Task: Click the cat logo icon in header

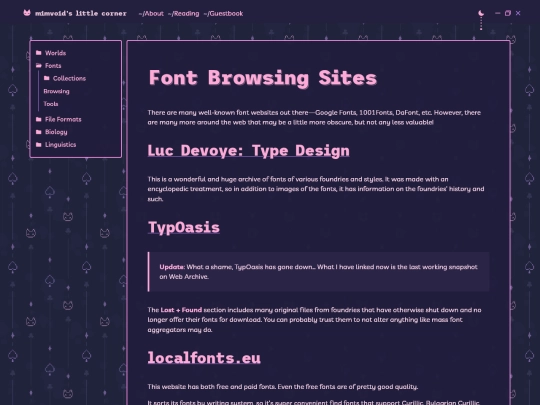Action: (x=27, y=13)
